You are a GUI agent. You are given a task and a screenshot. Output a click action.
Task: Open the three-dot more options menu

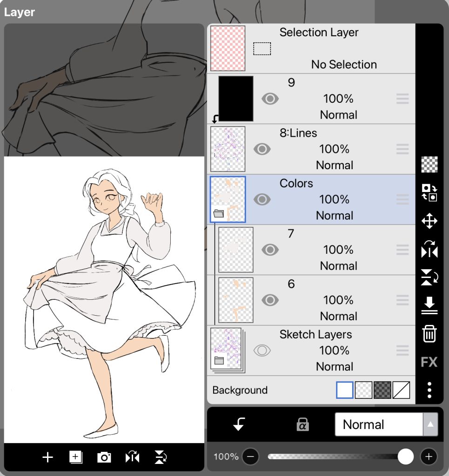pos(429,390)
